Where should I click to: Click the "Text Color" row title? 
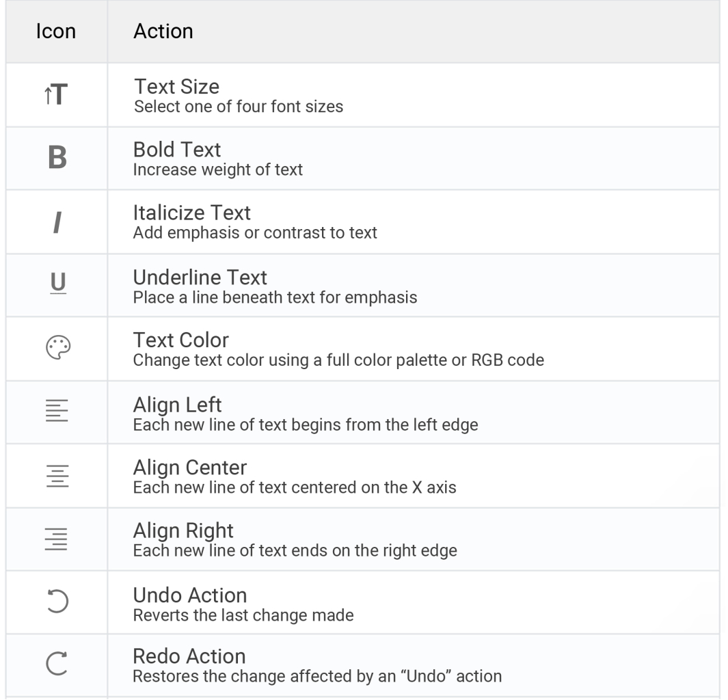tap(181, 340)
